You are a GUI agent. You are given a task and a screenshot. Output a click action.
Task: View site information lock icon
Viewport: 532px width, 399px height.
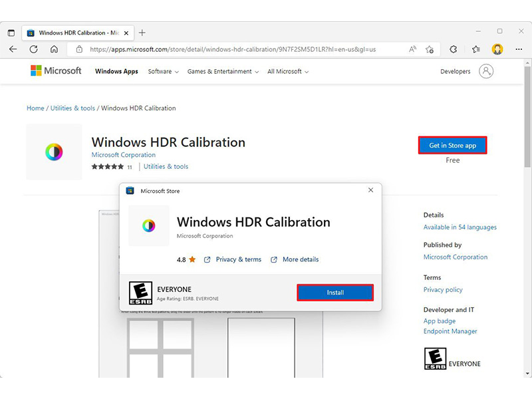pyautogui.click(x=79, y=49)
